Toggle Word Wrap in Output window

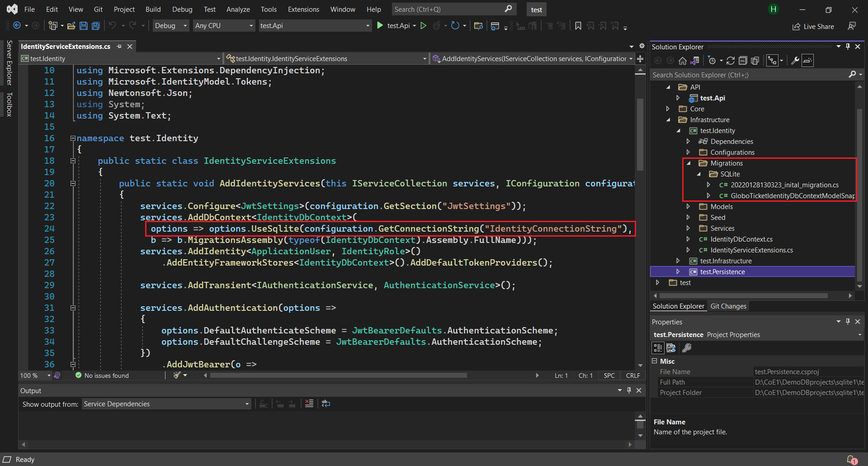326,404
